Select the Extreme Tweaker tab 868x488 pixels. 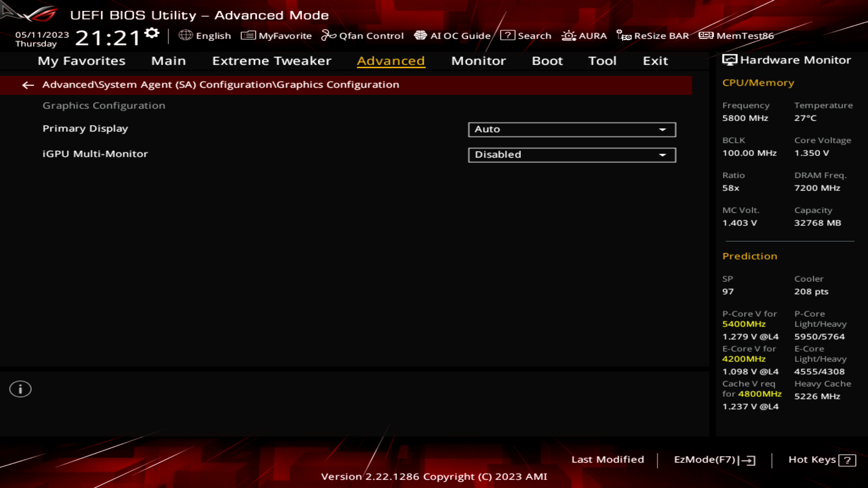click(271, 60)
